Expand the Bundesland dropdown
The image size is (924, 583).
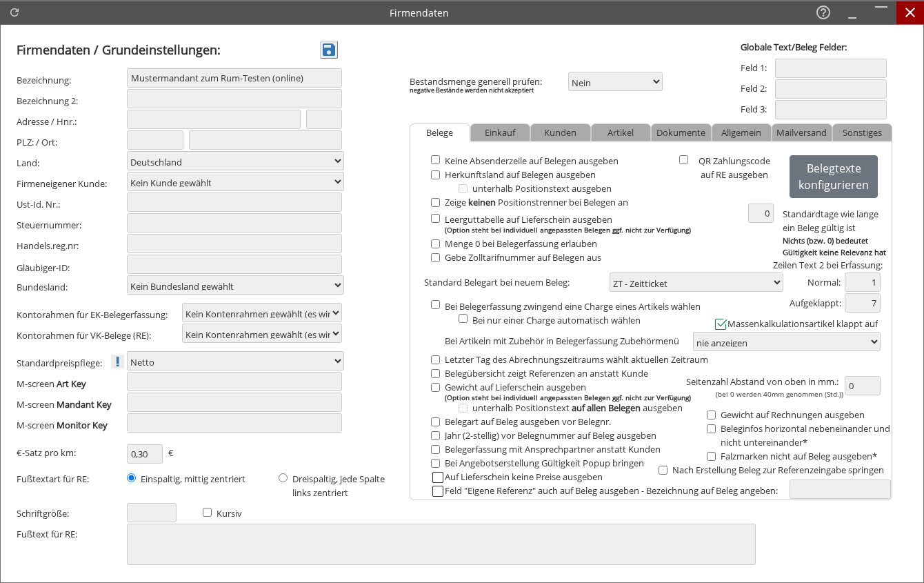235,286
